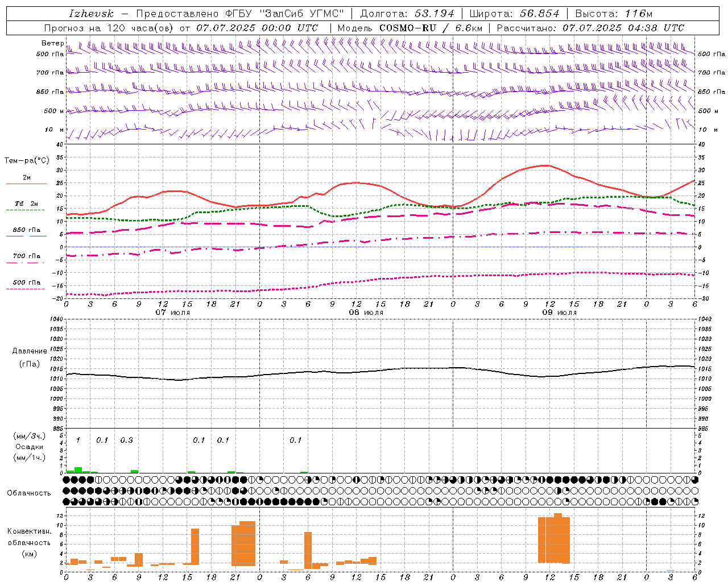This screenshot has height=582, width=728.
Task: Click the 'Давление' pressure section label
Action: pos(30,351)
